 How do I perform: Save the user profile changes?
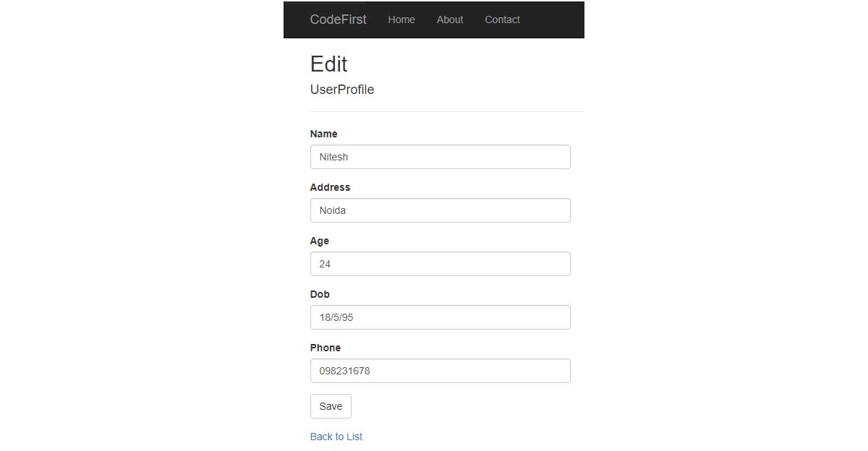[x=331, y=406]
